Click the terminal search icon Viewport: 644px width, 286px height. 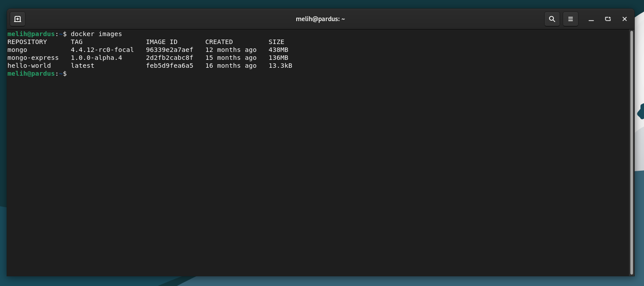pos(552,19)
